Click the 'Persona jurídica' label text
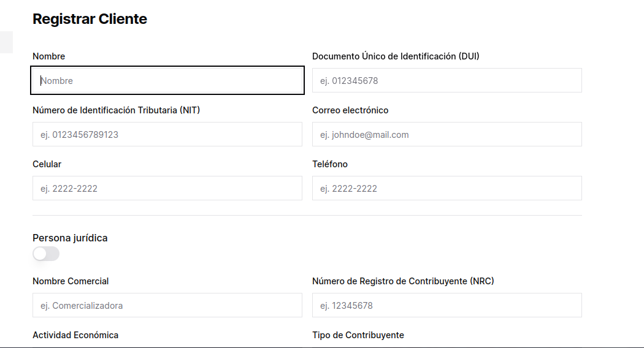Viewport: 644px width, 348px height. [70, 238]
